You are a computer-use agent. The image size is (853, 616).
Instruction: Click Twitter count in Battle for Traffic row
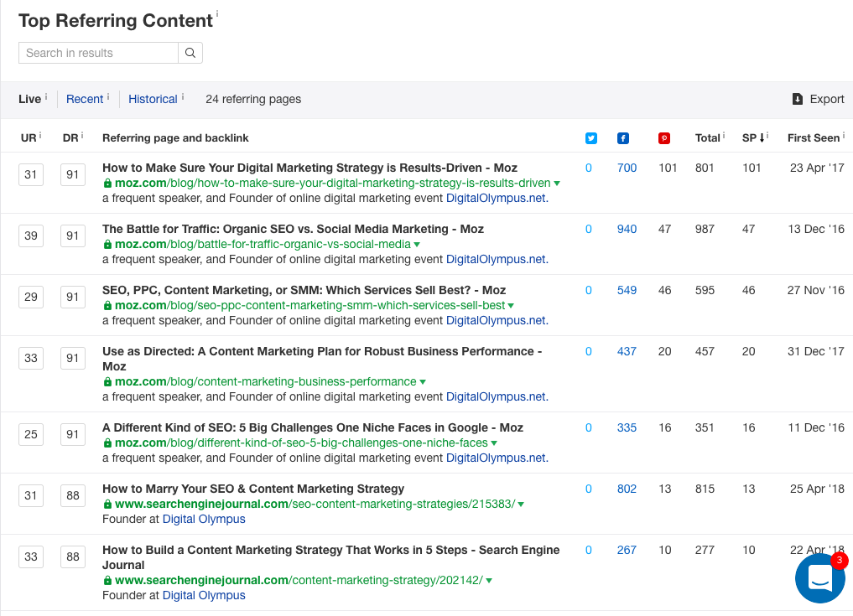coord(589,230)
